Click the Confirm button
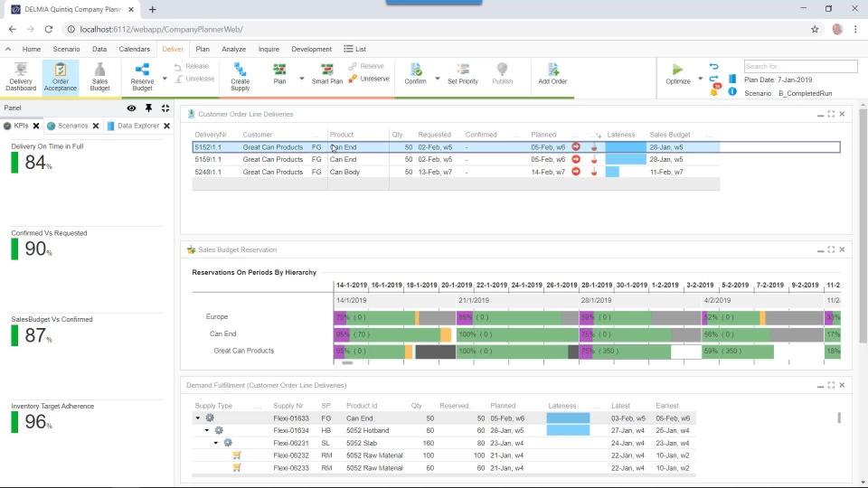 pyautogui.click(x=415, y=74)
